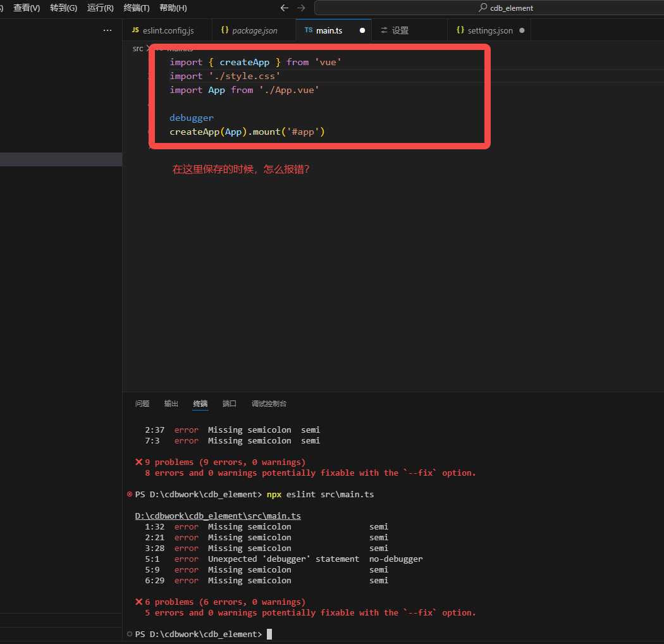Viewport: 664px width, 644px height.
Task: Switch to the 设置 settings tab
Action: [409, 30]
